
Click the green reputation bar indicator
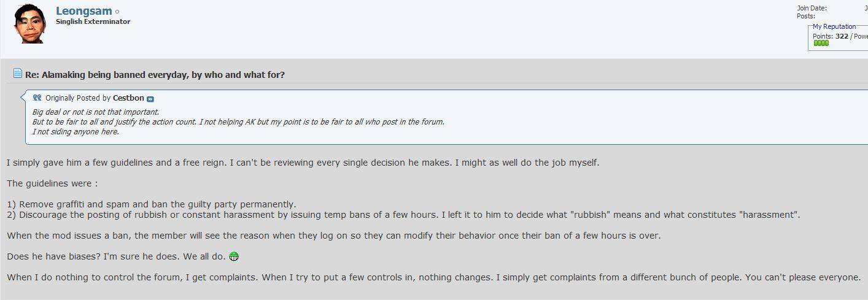821,43
